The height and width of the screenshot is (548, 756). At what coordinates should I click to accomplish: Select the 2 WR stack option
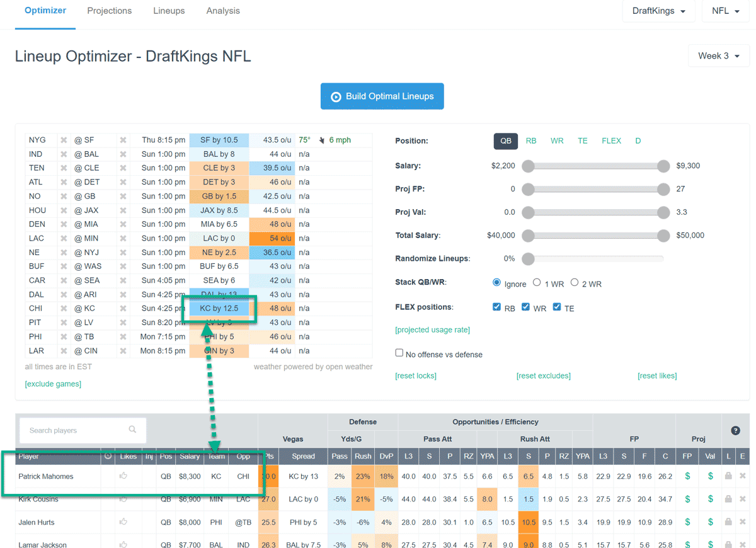click(575, 283)
